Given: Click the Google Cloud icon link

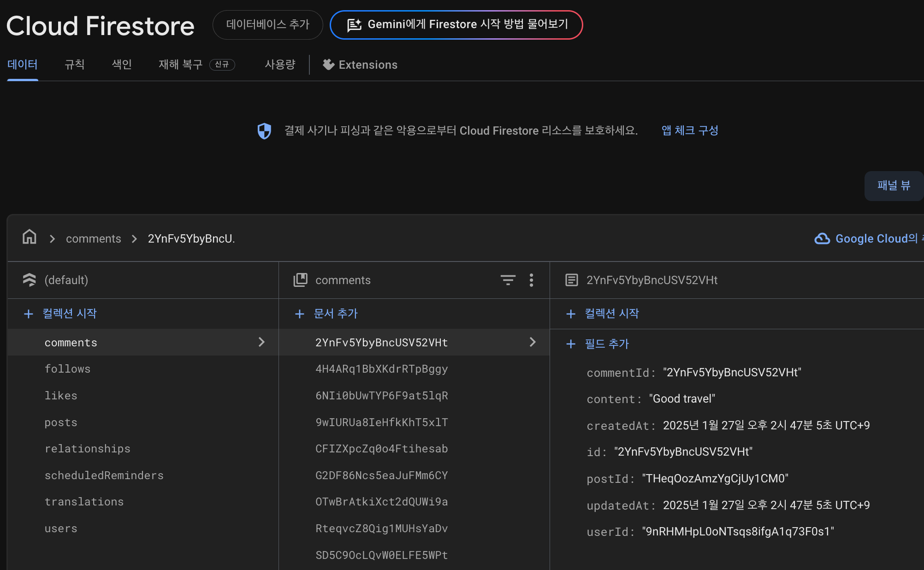Looking at the screenshot, I should (822, 238).
